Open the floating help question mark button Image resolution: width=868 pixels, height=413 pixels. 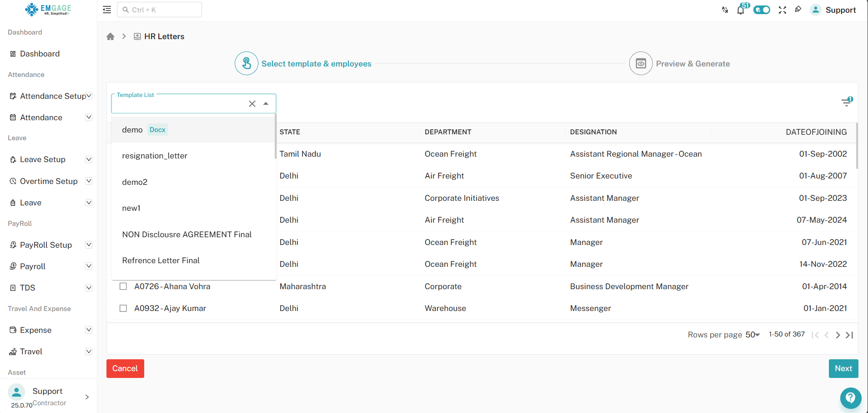[851, 398]
